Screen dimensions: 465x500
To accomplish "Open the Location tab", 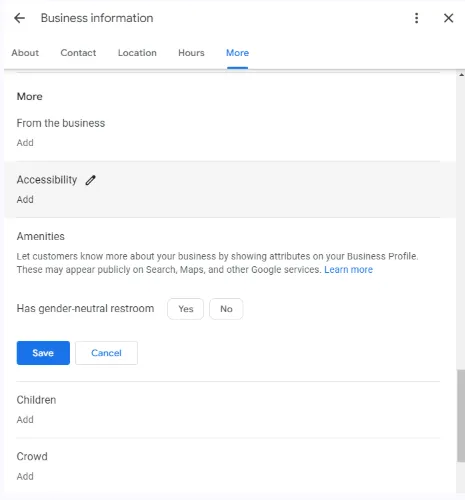I will coord(137,53).
